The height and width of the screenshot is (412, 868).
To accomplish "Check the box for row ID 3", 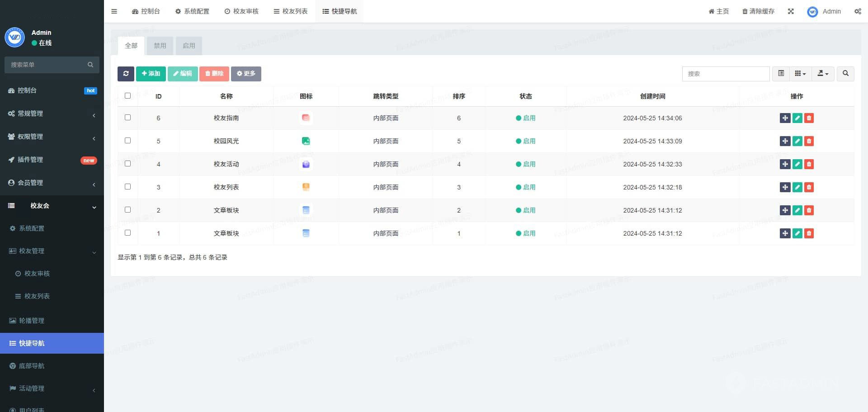I will (127, 186).
